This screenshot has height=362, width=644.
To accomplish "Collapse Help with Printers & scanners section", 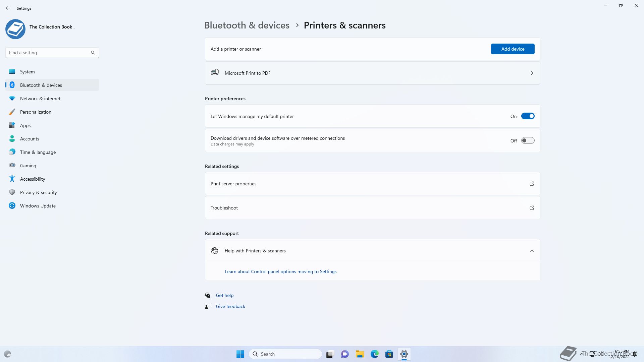I will coord(532,251).
